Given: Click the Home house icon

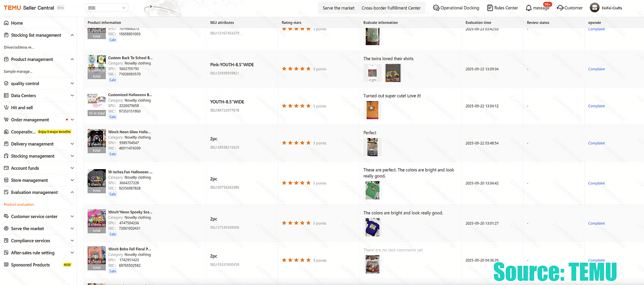Looking at the screenshot, I should (6, 23).
